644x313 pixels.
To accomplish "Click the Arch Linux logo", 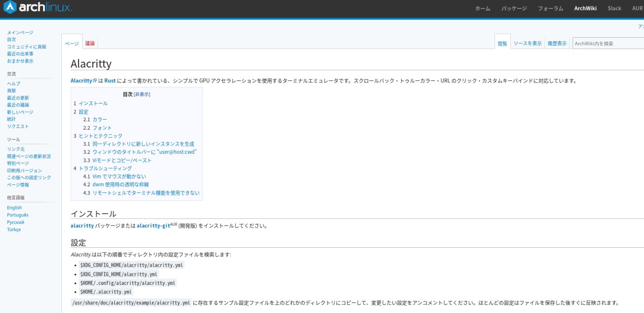I will pyautogui.click(x=38, y=8).
